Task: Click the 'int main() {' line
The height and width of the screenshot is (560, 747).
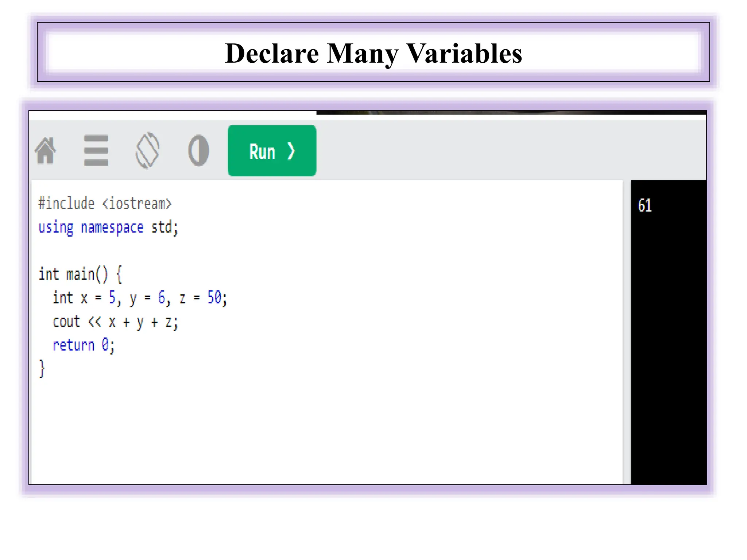Action: (x=80, y=274)
